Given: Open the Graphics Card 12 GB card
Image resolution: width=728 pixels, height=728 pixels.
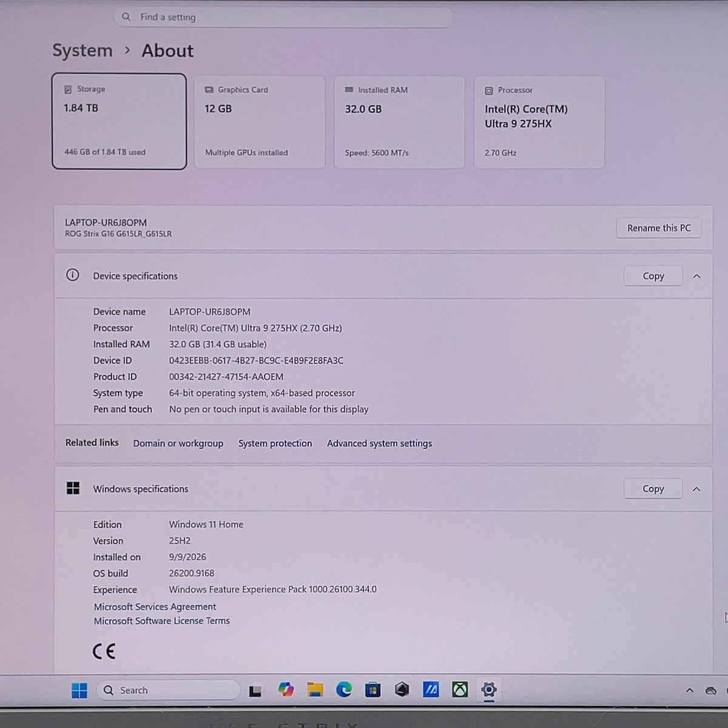Looking at the screenshot, I should (x=259, y=122).
